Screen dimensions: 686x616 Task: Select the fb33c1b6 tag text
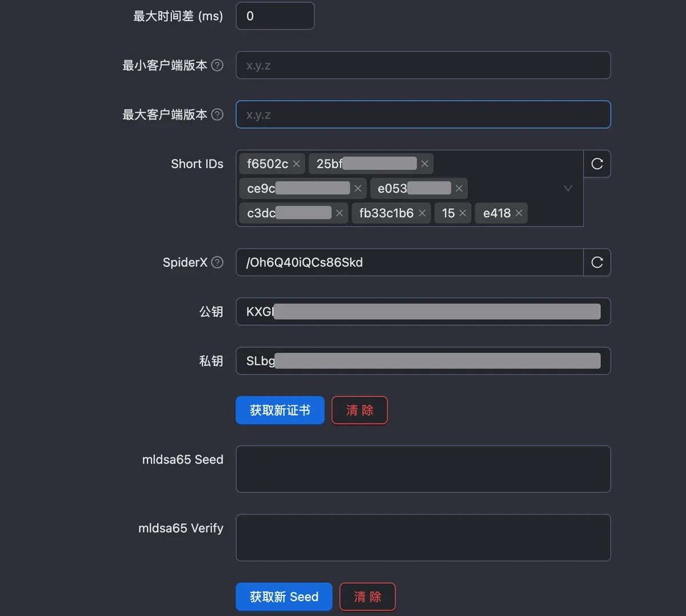pyautogui.click(x=386, y=213)
